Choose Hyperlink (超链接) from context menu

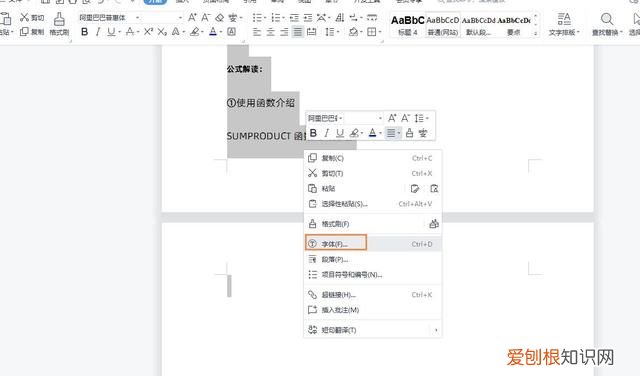pyautogui.click(x=373, y=294)
